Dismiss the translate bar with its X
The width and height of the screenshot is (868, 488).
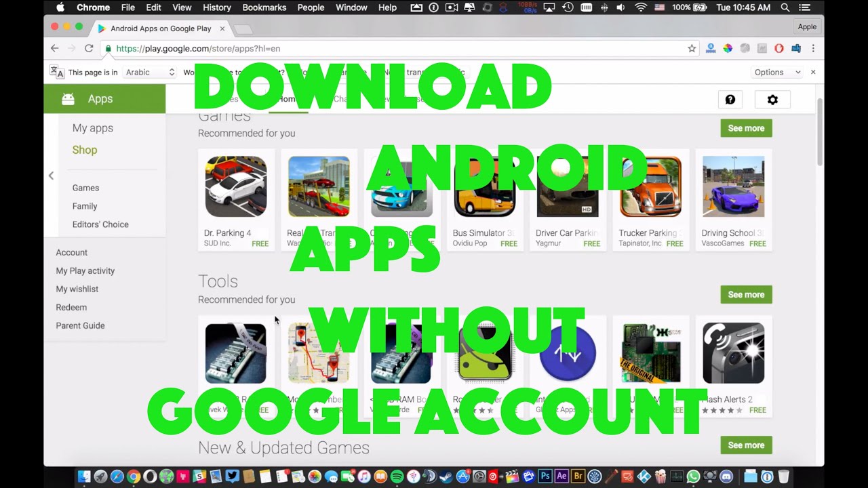[813, 72]
